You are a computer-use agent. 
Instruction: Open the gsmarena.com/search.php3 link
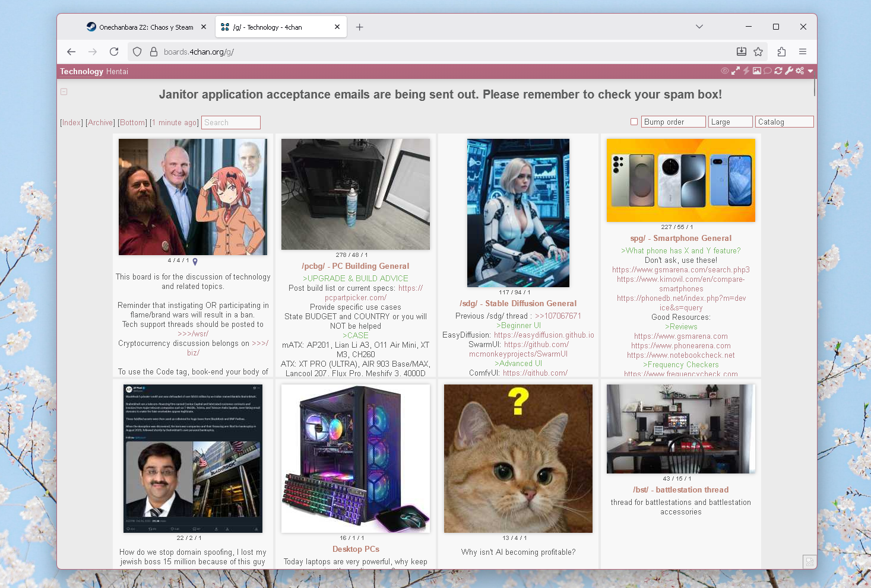point(681,269)
